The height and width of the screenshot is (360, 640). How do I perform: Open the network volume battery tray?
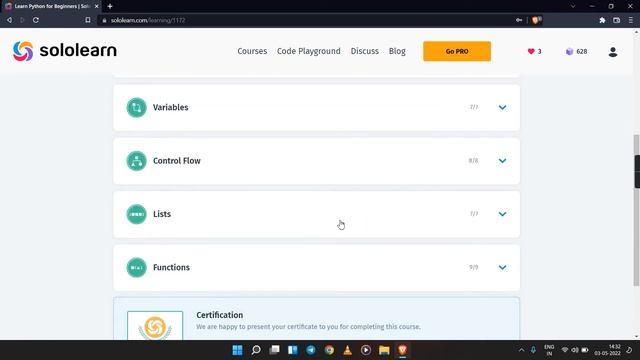(575, 350)
